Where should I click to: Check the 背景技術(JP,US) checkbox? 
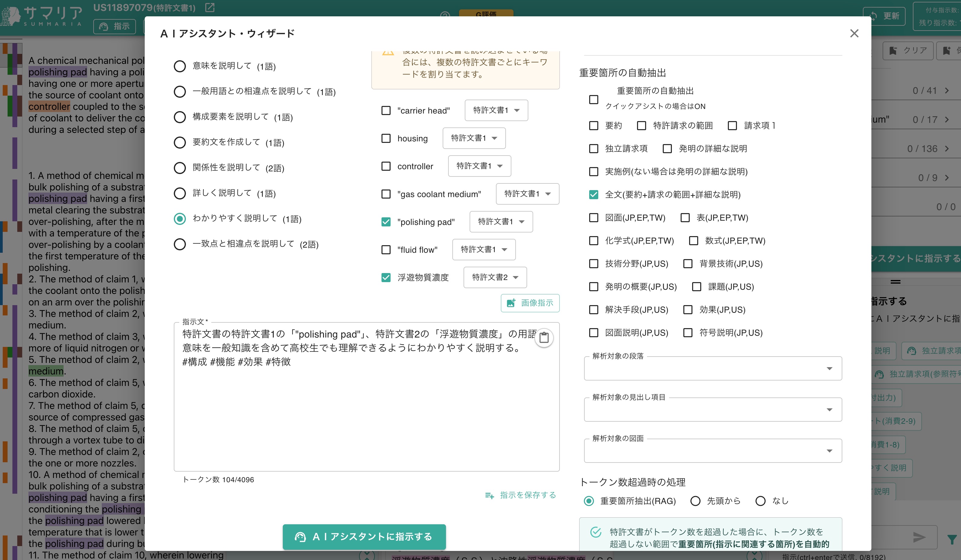[688, 264]
